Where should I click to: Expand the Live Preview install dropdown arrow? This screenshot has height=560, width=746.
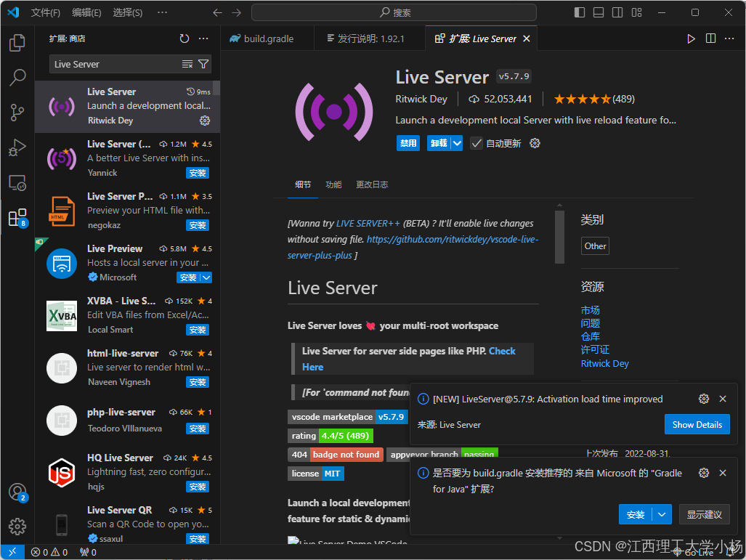coord(206,277)
